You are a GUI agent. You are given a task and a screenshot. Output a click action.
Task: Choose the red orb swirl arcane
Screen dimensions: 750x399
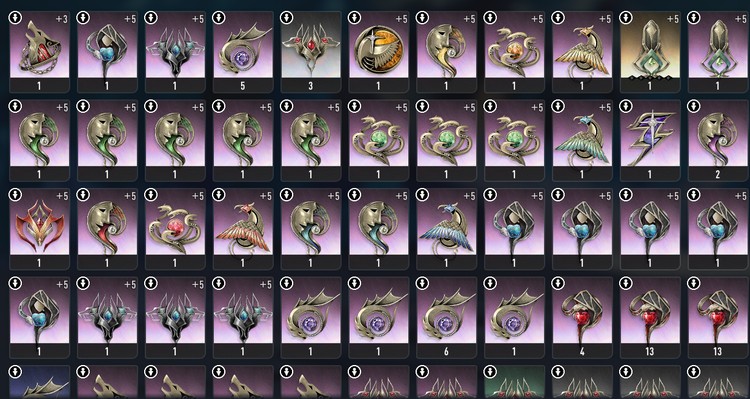pos(175,229)
